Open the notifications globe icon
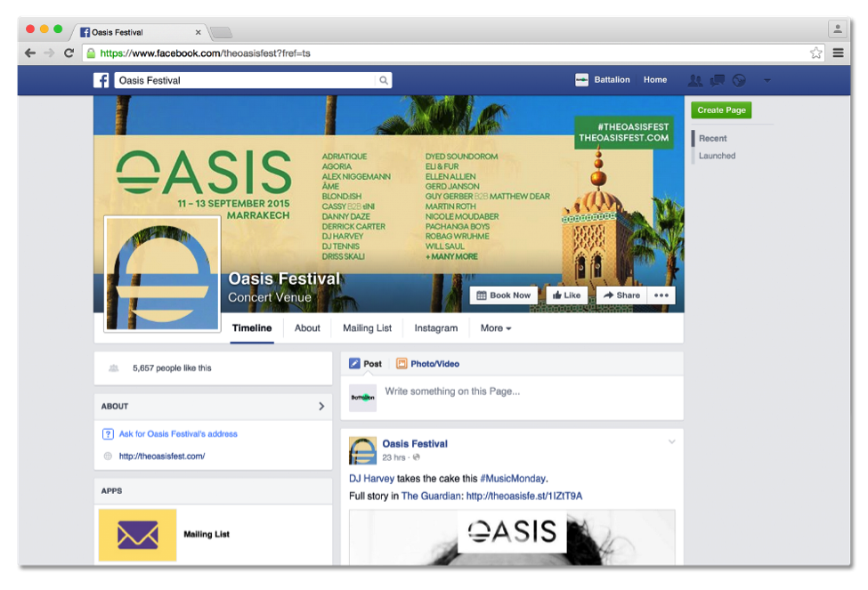 click(739, 80)
